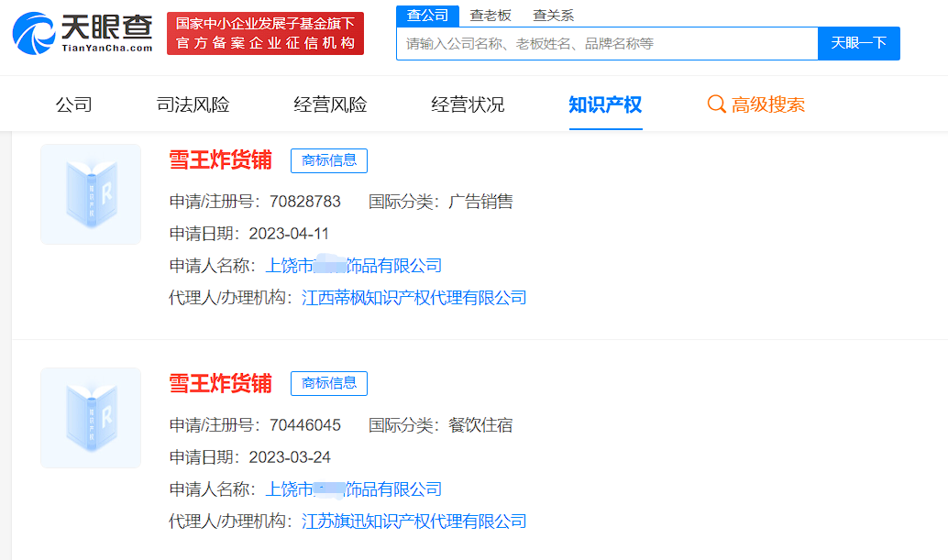
Task: Click registration number 70828783
Action: 305,202
